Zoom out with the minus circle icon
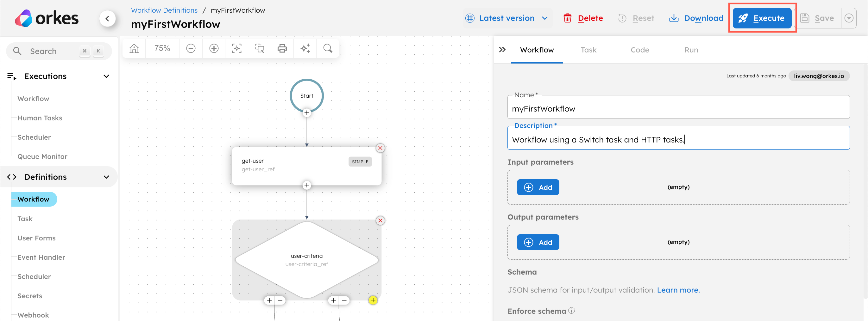 (191, 48)
